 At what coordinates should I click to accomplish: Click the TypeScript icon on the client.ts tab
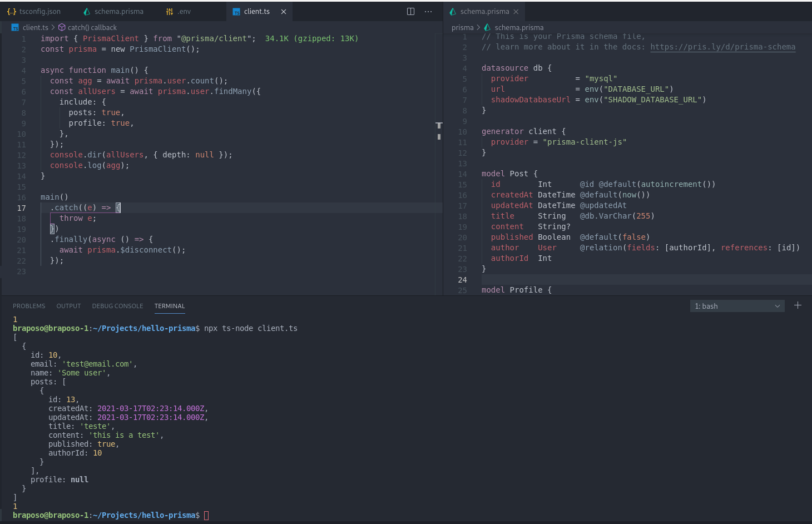click(x=236, y=11)
